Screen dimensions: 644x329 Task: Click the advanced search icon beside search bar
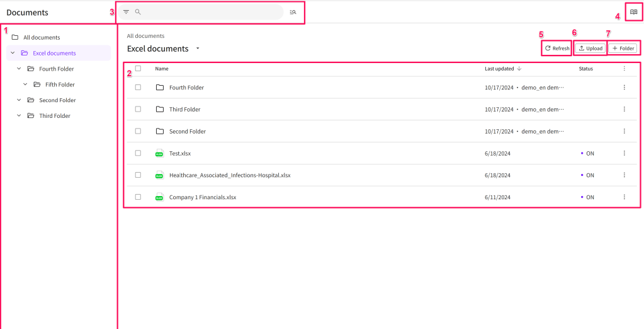pyautogui.click(x=293, y=12)
